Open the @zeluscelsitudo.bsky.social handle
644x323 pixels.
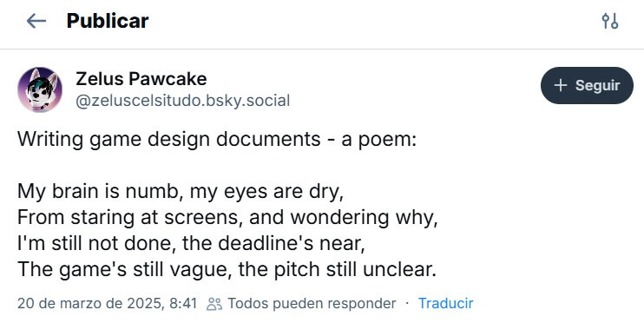pos(183,100)
